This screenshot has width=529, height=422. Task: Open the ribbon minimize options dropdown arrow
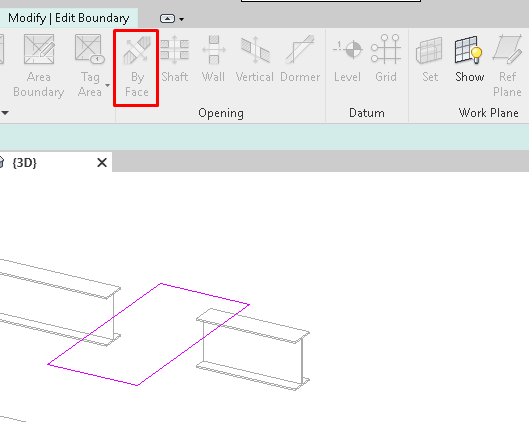click(182, 19)
